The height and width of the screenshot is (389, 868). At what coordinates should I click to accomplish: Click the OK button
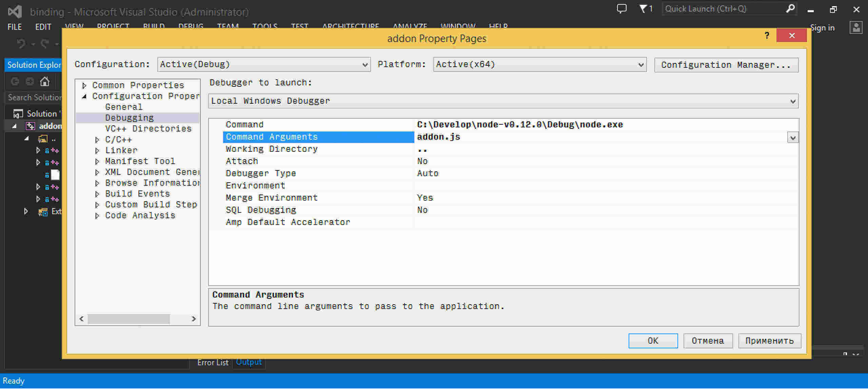653,341
